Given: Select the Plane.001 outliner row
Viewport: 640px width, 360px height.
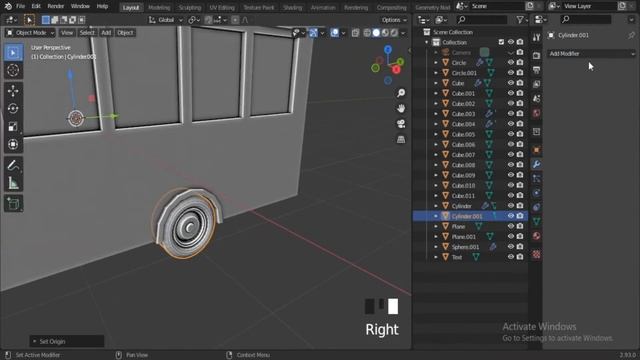Looking at the screenshot, I should pos(471,236).
